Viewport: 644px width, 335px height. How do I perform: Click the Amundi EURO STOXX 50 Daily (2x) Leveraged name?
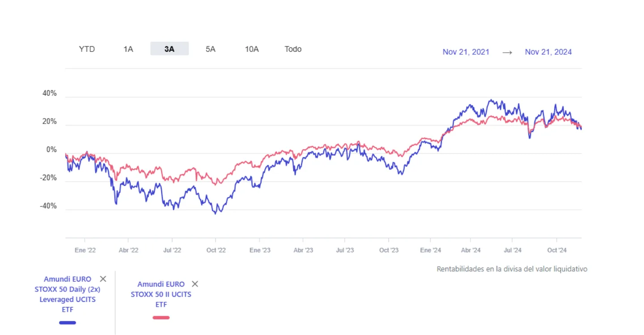(x=68, y=294)
